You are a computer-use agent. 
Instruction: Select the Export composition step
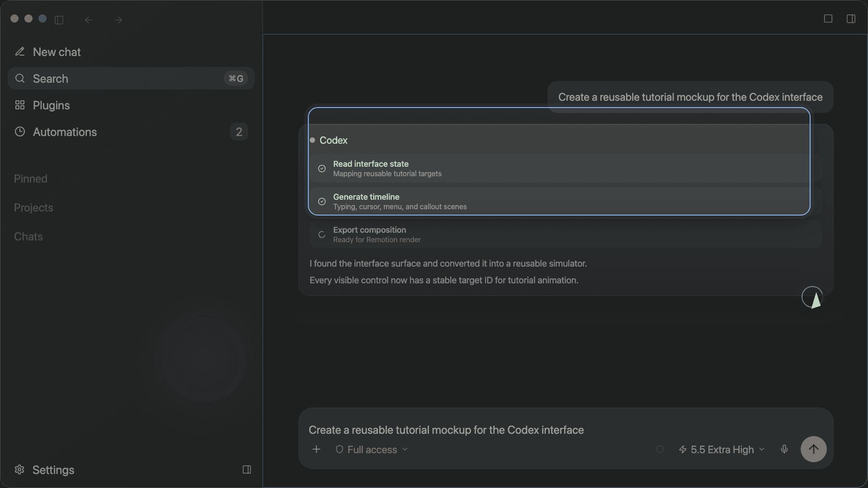click(x=566, y=235)
